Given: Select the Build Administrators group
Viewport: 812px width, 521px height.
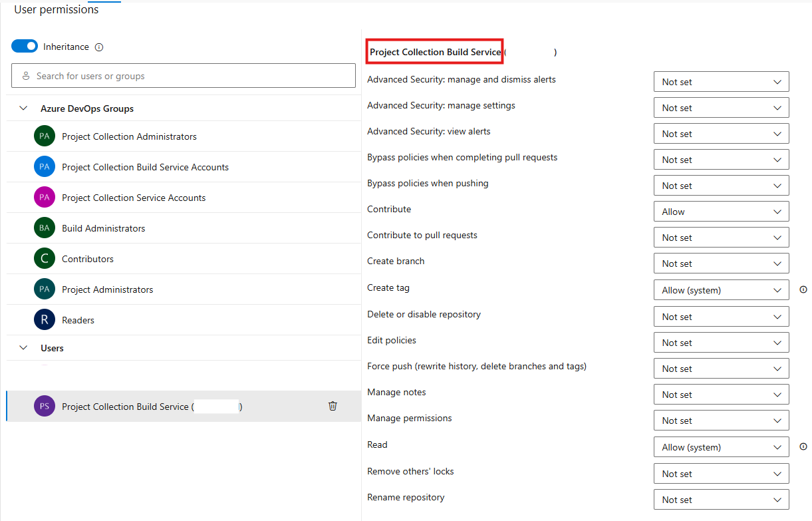Looking at the screenshot, I should tap(184, 228).
